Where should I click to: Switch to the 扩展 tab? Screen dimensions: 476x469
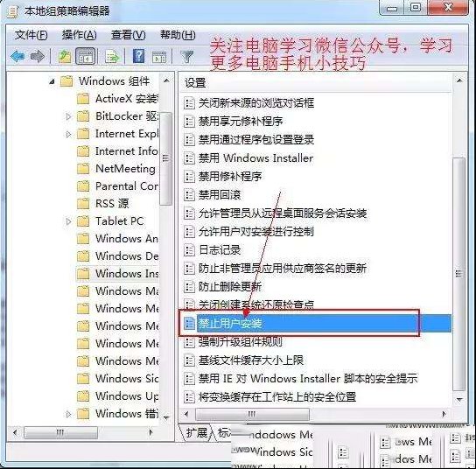(196, 432)
